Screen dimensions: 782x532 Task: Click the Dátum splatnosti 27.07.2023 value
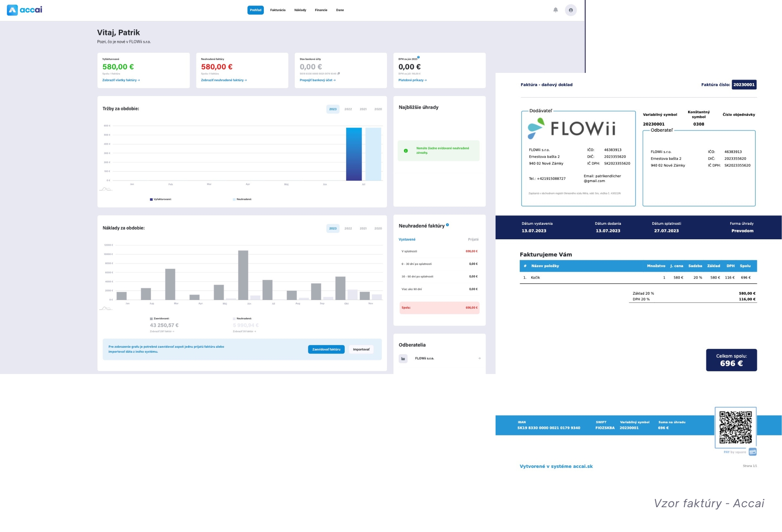point(666,231)
